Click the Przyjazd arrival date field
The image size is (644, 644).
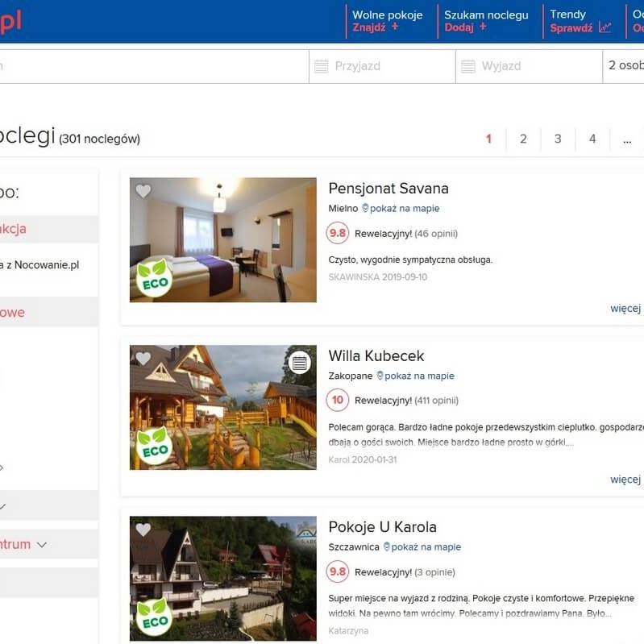tap(382, 66)
